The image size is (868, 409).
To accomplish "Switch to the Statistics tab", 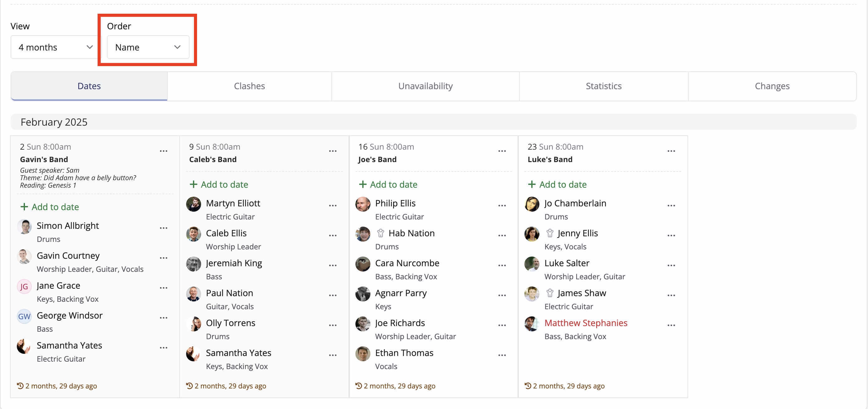I will pyautogui.click(x=603, y=86).
